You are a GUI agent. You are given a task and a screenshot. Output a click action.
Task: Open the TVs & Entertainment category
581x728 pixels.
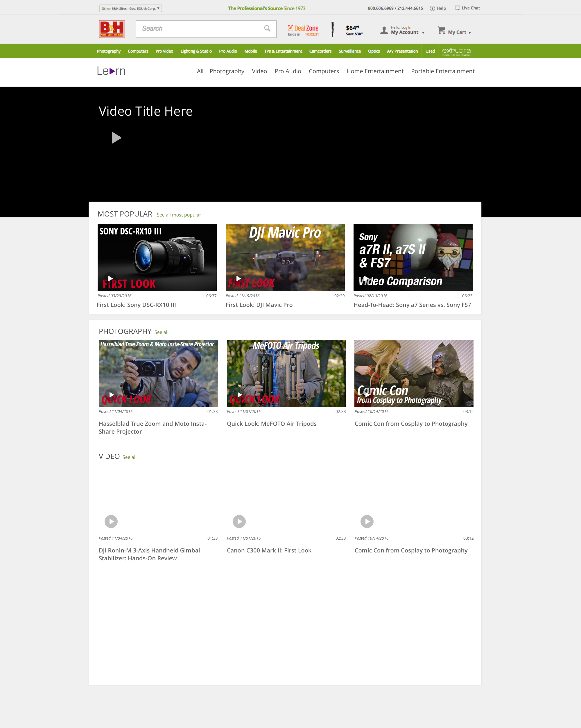283,51
